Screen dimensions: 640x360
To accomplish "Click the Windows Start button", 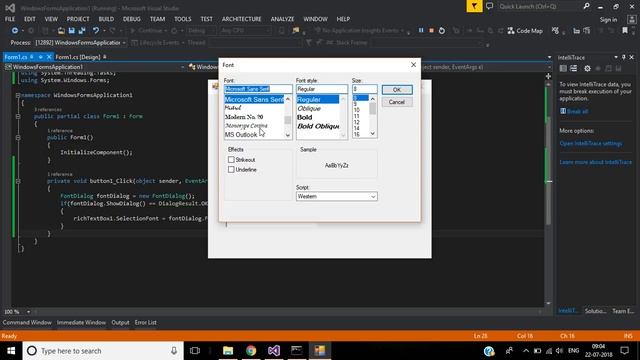I will coord(11,351).
